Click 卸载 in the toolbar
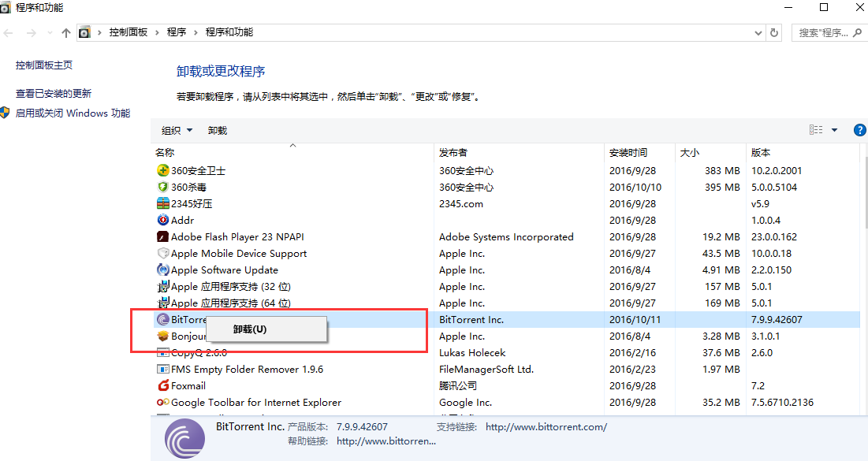This screenshot has width=868, height=461. [218, 131]
